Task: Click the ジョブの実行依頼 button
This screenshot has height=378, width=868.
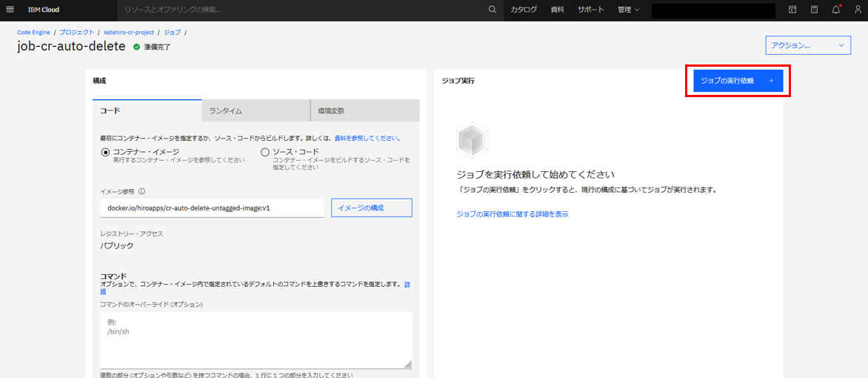Action: tap(738, 81)
